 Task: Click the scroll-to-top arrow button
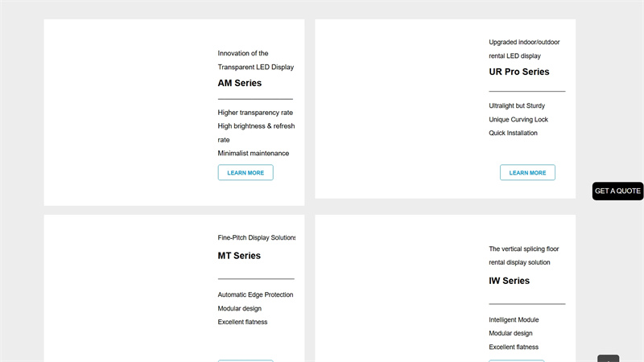tap(609, 359)
